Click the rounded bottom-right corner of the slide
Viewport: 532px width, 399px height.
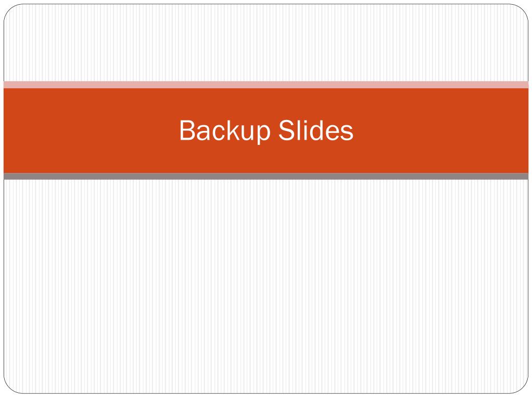click(x=522, y=387)
